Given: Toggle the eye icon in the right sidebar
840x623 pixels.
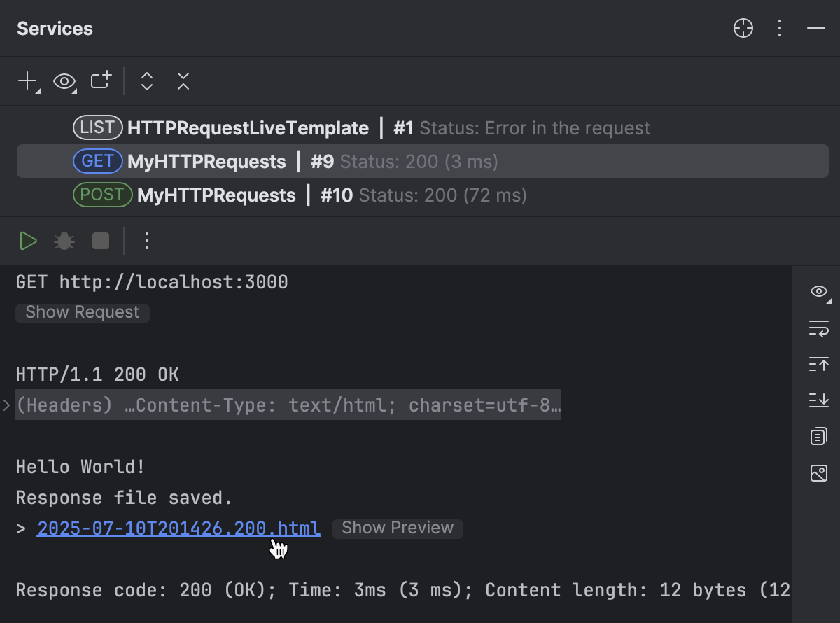Looking at the screenshot, I should pyautogui.click(x=818, y=292).
